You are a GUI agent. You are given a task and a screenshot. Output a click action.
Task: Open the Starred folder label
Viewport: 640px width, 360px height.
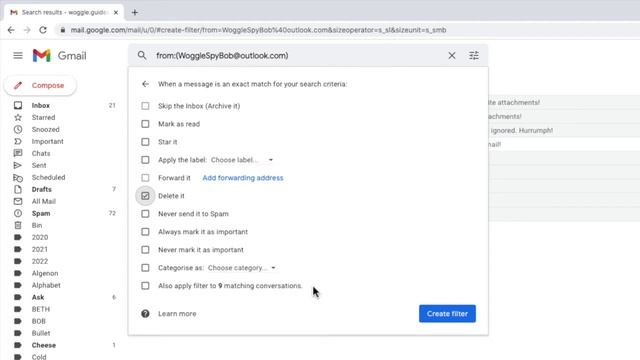coord(43,118)
